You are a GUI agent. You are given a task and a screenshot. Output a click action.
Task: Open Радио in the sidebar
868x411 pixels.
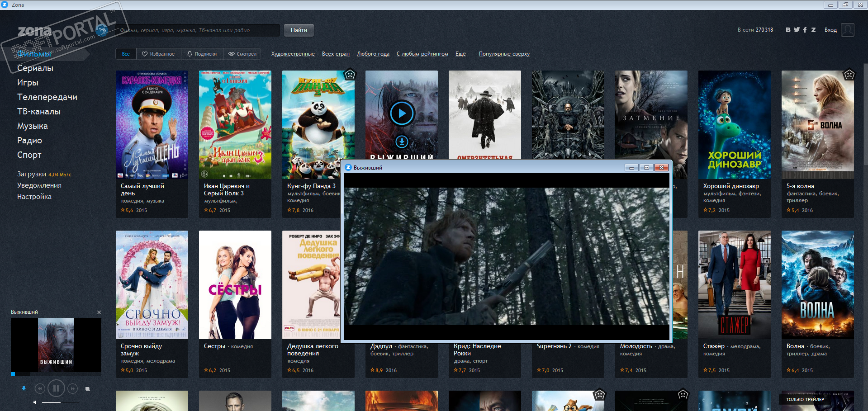(x=29, y=141)
